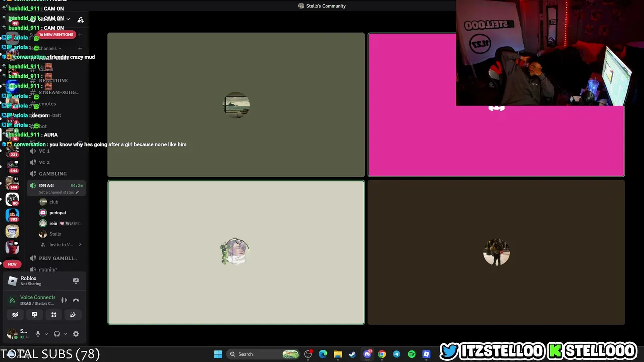Focus the speaking participant's green-bordered tile
The width and height of the screenshot is (644, 362).
pyautogui.click(x=236, y=252)
